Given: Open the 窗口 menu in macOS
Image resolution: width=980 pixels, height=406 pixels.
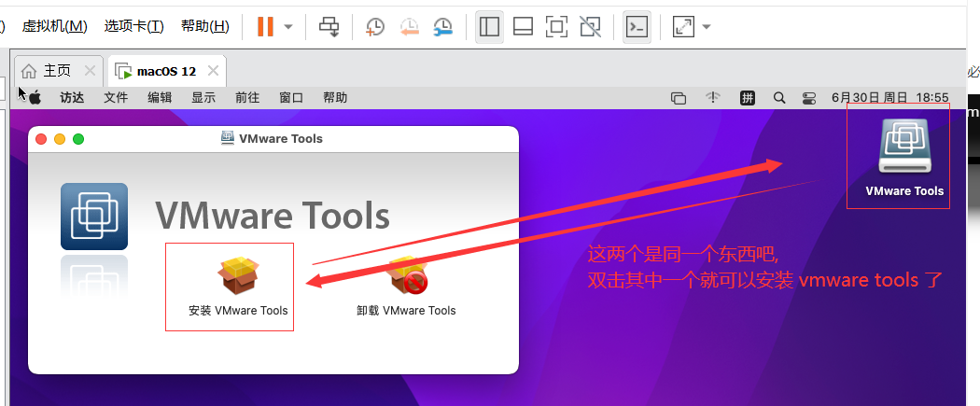Looking at the screenshot, I should tap(290, 97).
